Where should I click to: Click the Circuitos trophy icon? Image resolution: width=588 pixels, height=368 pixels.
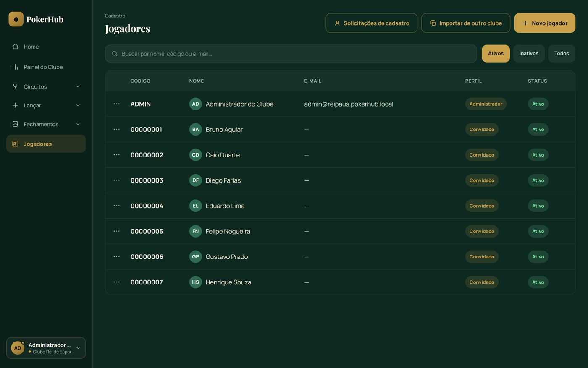(x=15, y=86)
